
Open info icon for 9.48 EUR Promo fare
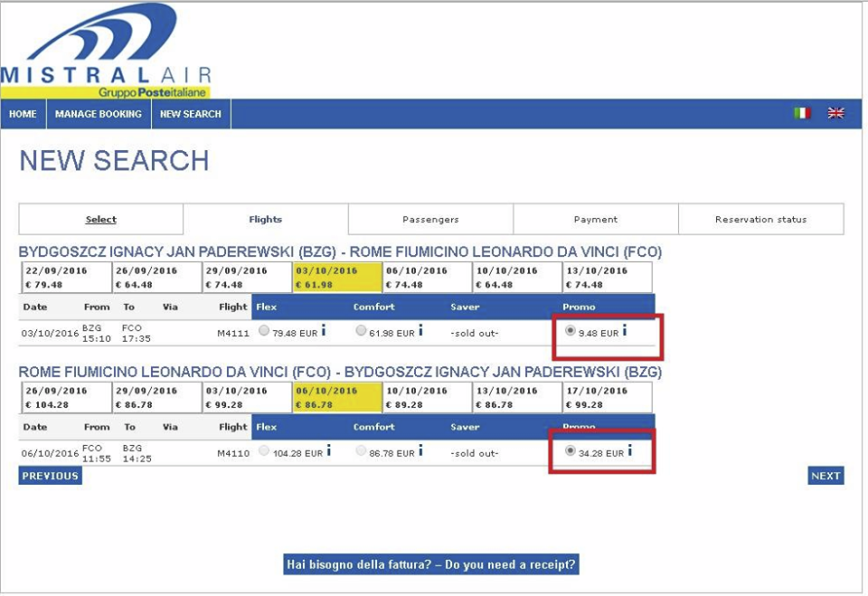[625, 331]
